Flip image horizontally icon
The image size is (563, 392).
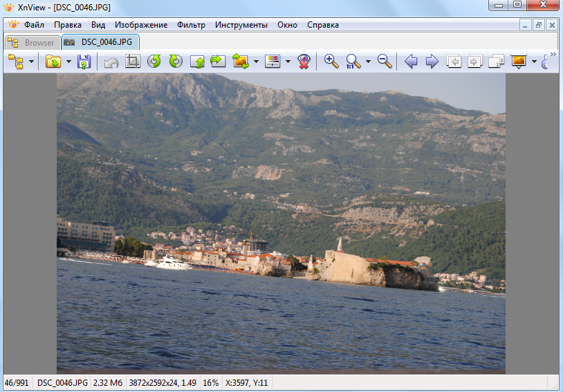(218, 62)
